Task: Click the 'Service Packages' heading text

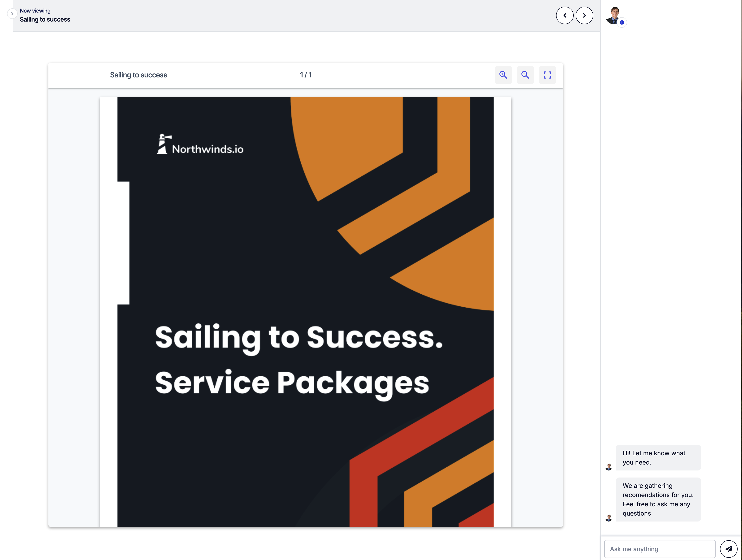Action: click(x=292, y=383)
